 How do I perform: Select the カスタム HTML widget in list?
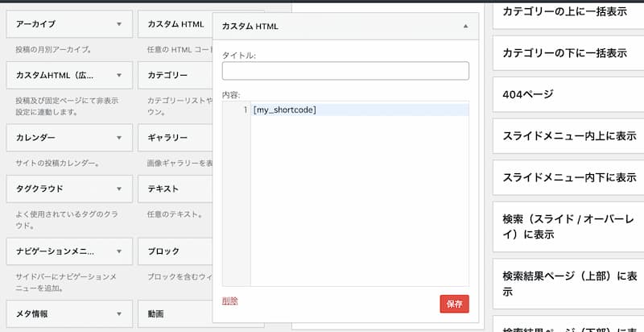[x=175, y=24]
